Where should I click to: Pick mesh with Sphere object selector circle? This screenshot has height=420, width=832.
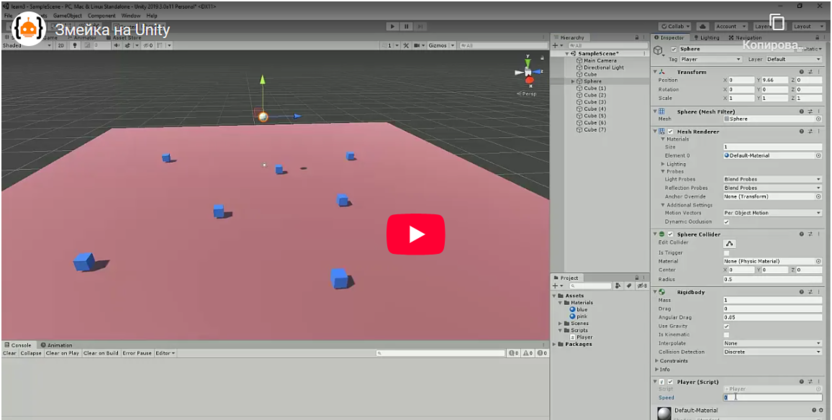[818, 119]
